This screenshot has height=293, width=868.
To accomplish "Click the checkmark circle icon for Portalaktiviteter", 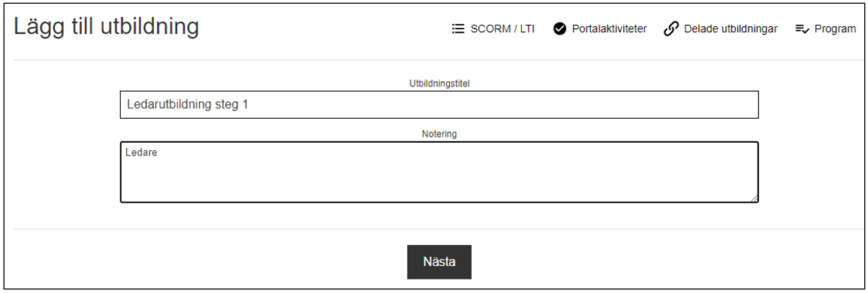I will 559,29.
